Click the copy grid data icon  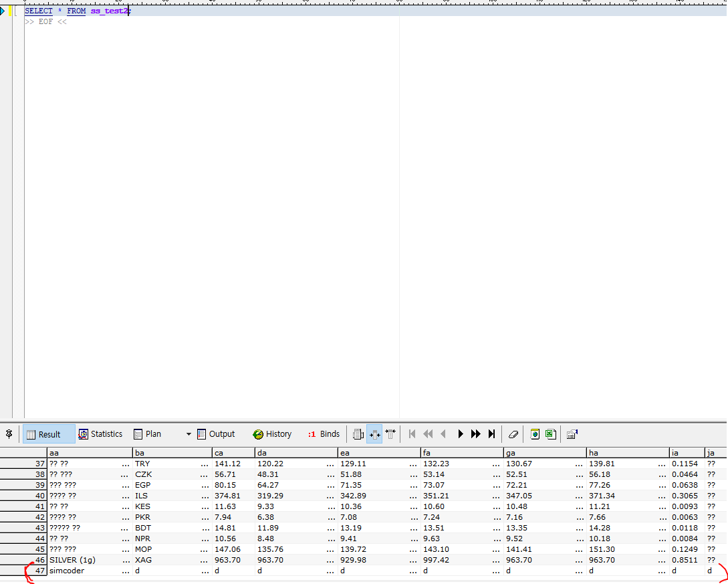[358, 434]
